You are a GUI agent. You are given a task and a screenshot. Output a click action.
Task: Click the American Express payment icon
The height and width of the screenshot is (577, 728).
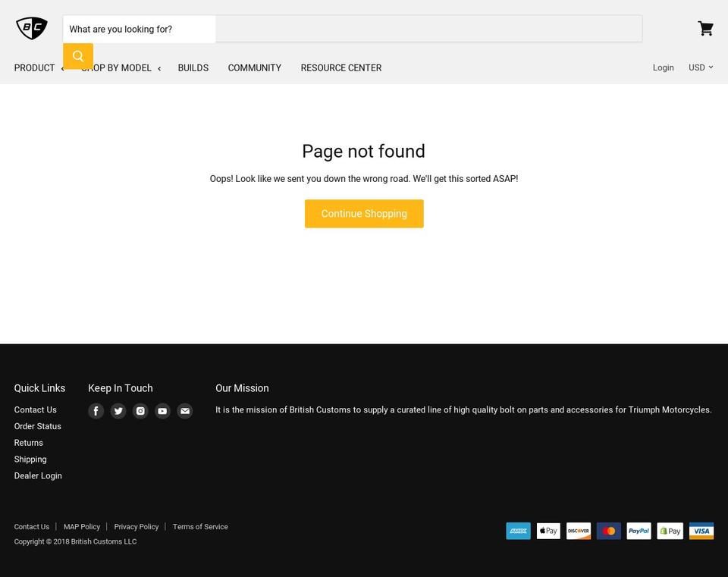[518, 531]
